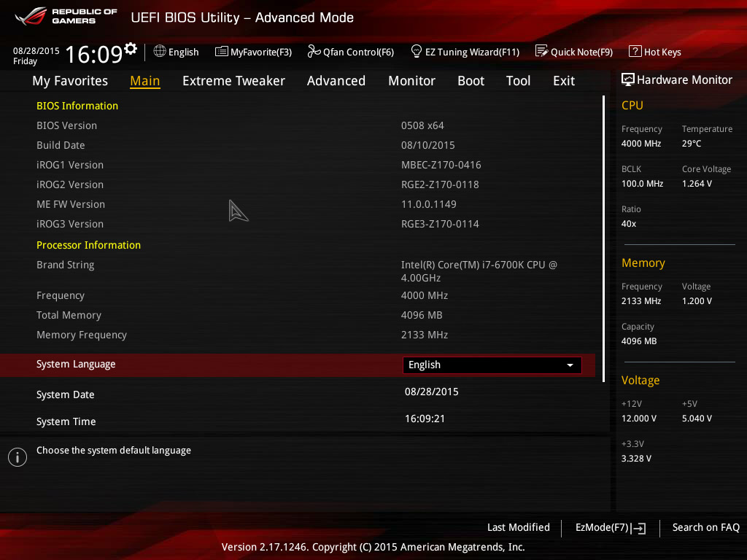Click Search on FAQ link
This screenshot has height=560, width=747.
coord(705,528)
